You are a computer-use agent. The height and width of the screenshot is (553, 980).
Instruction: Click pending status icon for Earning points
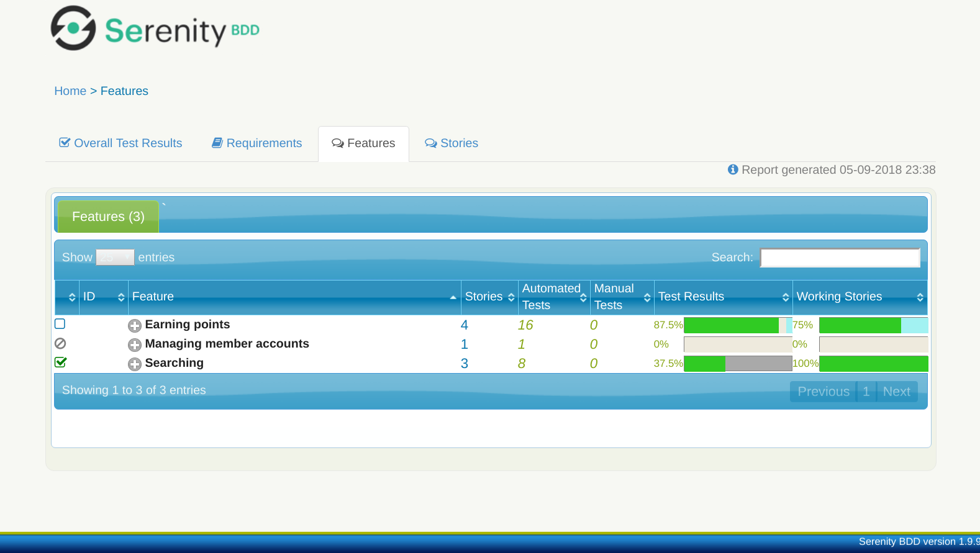click(60, 324)
